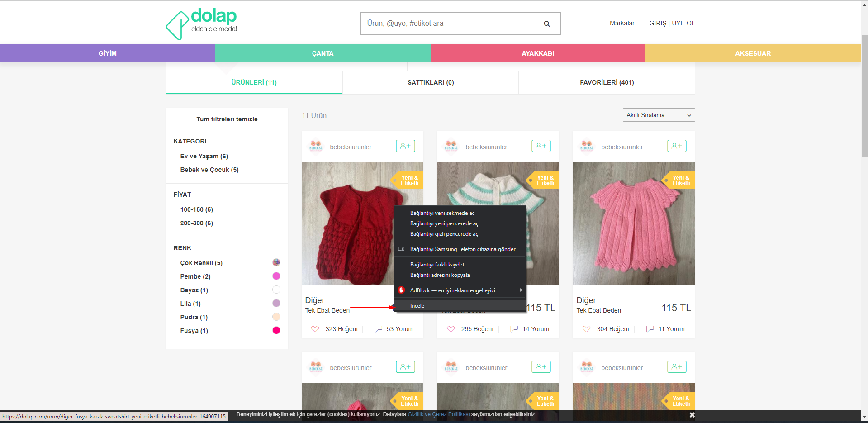868x423 pixels.
Task: Follow seller on second-row middle card
Action: [x=541, y=367]
